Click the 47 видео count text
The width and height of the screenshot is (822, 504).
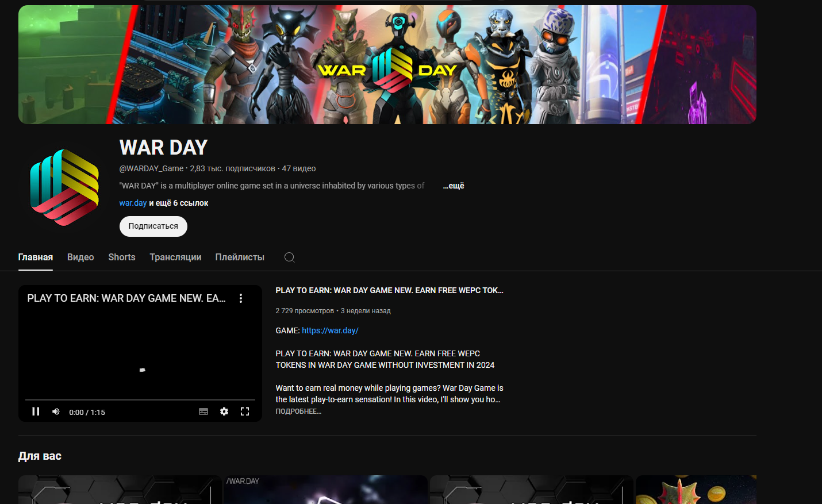299,168
